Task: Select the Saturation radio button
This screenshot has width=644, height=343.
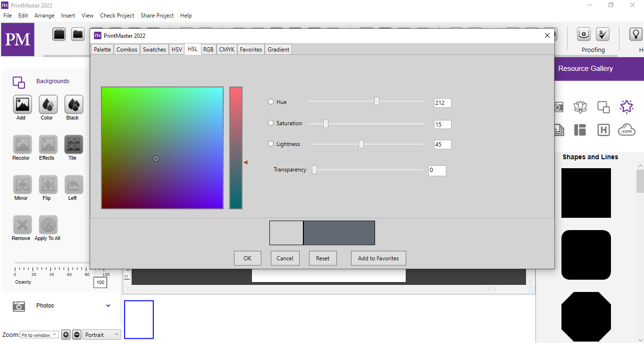Action: [x=271, y=123]
